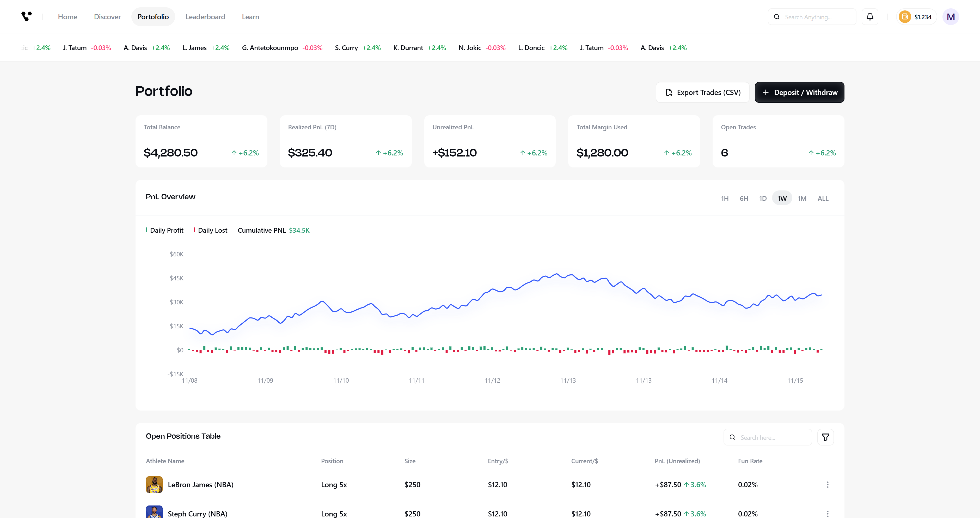Open the Discover page
Image resolution: width=980 pixels, height=518 pixels.
(x=107, y=17)
